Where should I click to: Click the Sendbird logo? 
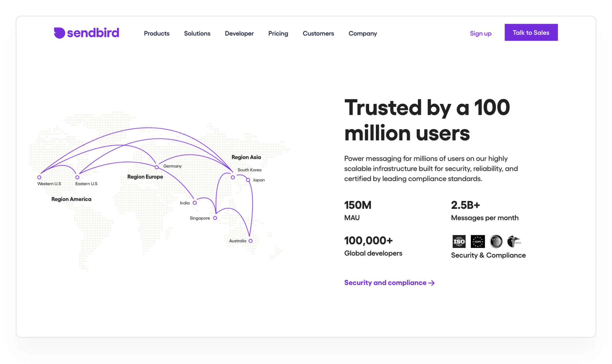tap(87, 33)
